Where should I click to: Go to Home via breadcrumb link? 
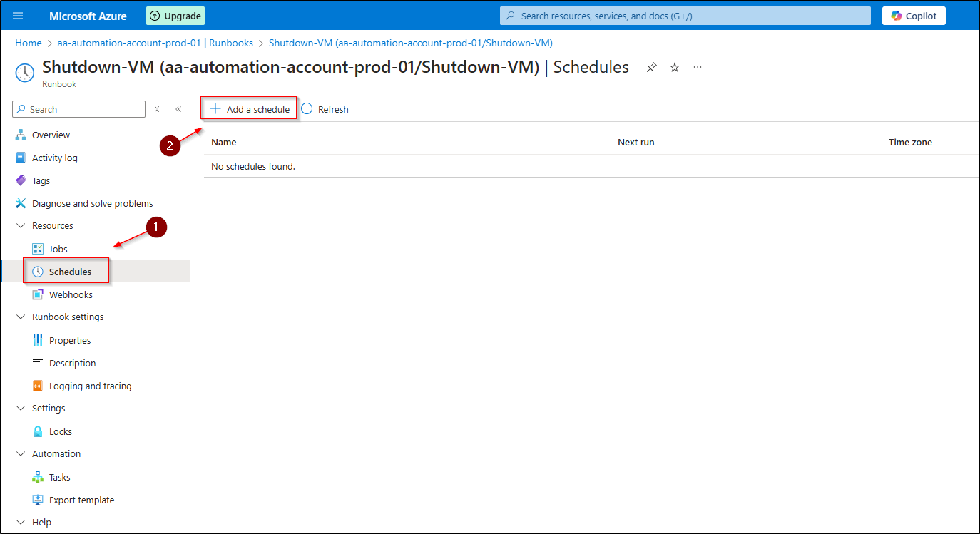29,43
